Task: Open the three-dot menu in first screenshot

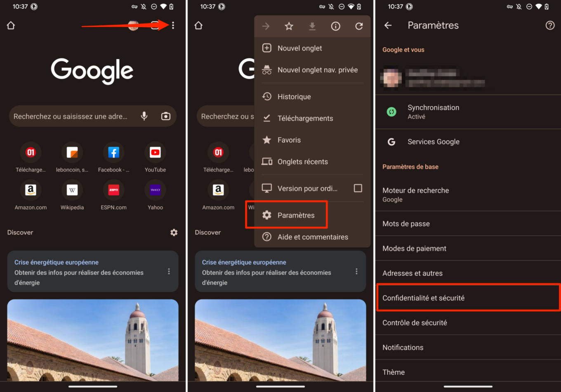Action: 173,26
